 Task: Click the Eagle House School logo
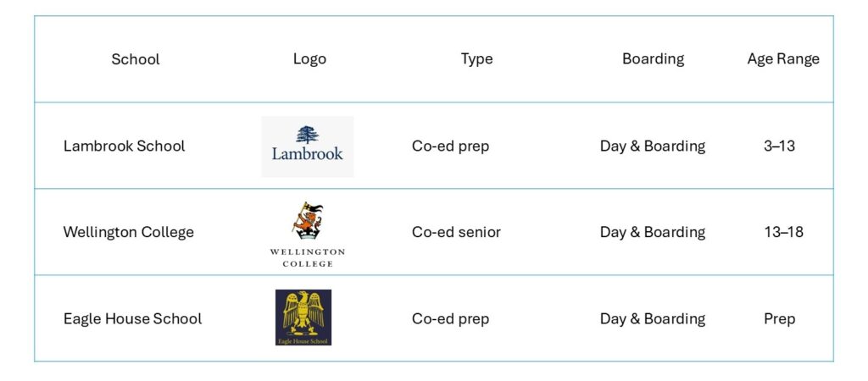coord(303,317)
